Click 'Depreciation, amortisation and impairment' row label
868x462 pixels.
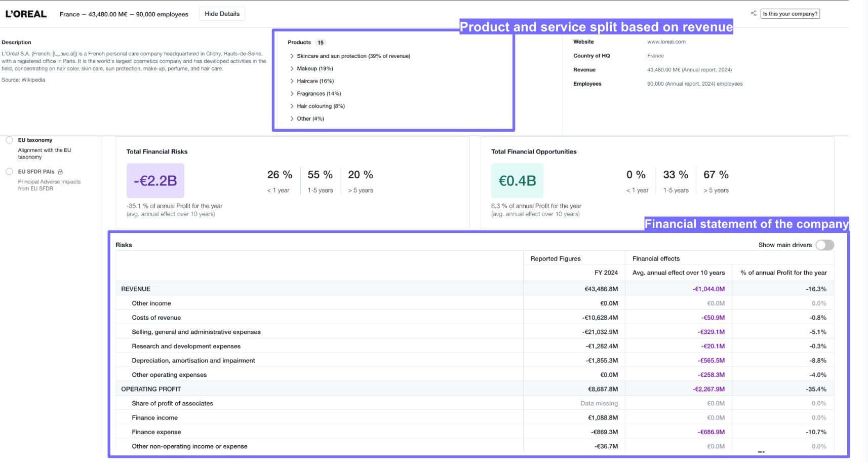pyautogui.click(x=193, y=361)
